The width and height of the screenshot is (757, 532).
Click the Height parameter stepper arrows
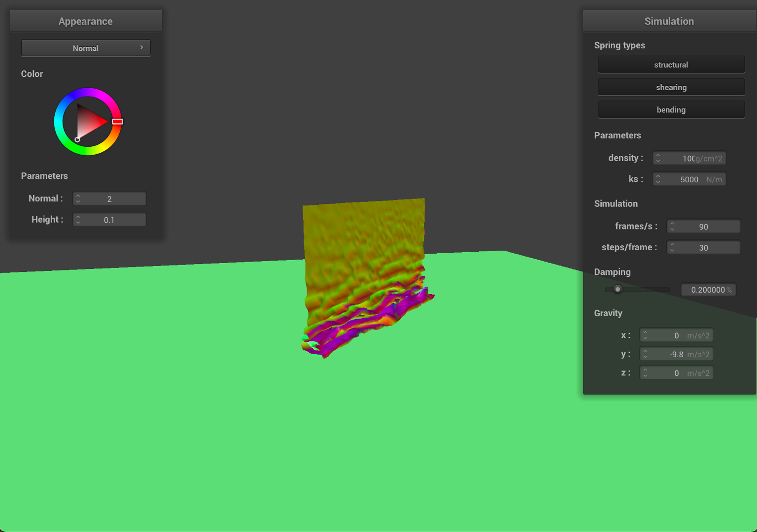pos(78,220)
